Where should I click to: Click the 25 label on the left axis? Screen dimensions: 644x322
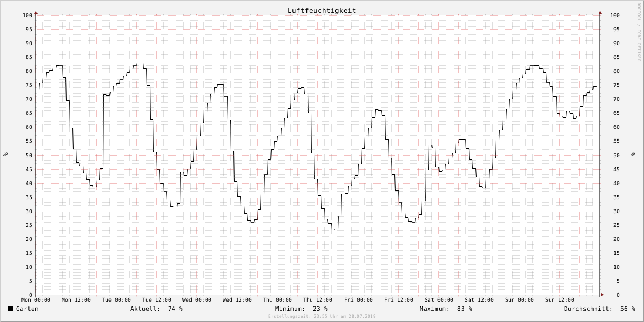coord(29,225)
